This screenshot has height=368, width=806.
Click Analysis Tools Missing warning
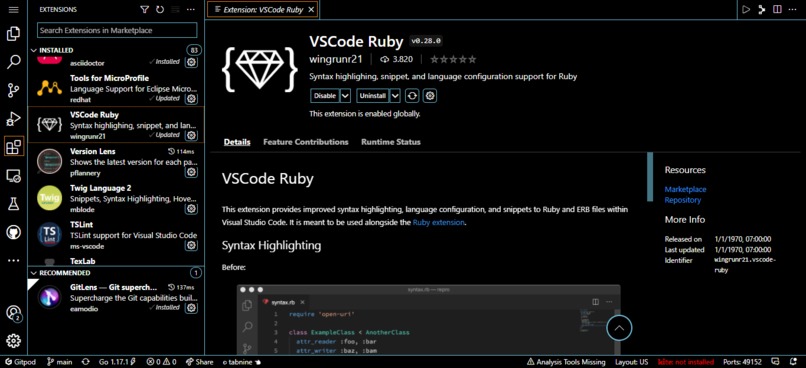pyautogui.click(x=566, y=362)
